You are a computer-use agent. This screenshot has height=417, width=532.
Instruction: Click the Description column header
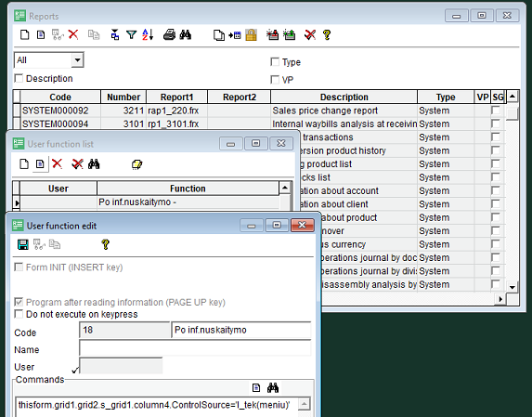pos(344,97)
